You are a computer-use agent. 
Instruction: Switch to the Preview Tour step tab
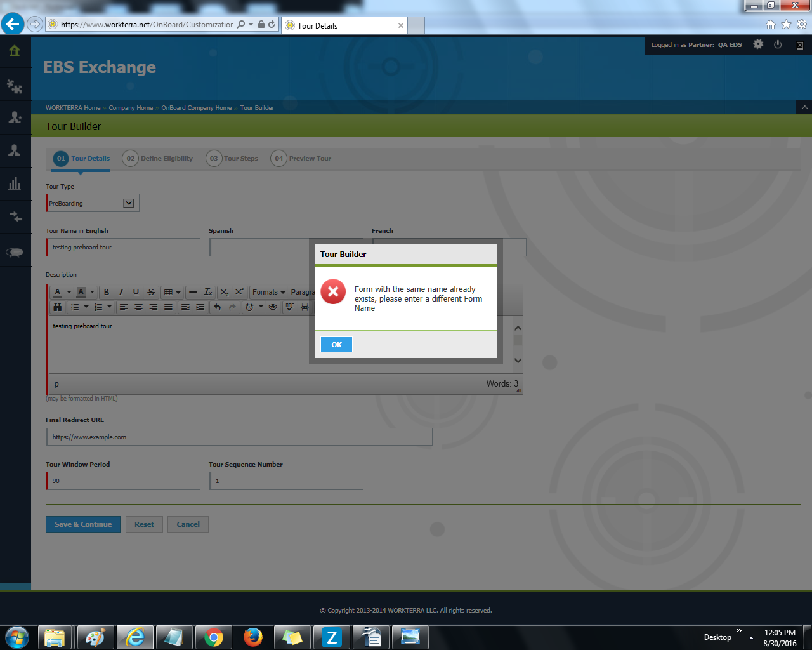point(301,159)
